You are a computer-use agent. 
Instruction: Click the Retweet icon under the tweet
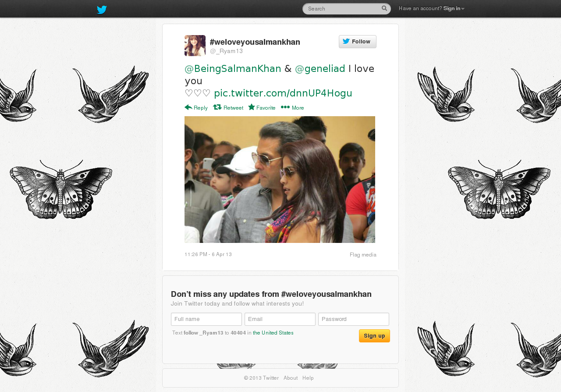coord(217,107)
